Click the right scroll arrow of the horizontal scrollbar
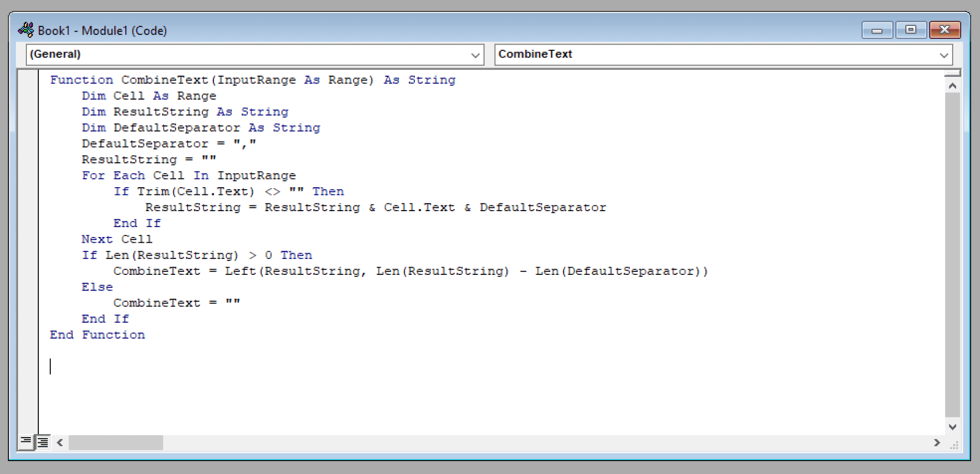This screenshot has height=474, width=980. (x=937, y=443)
